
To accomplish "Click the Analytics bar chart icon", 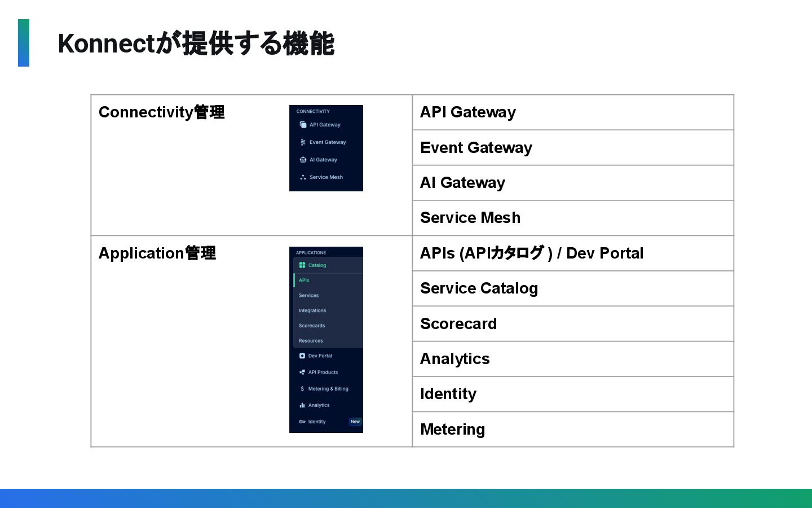I will pos(302,405).
